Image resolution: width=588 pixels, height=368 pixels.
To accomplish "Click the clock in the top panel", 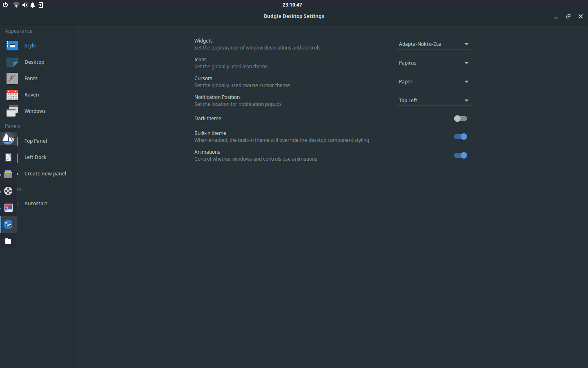I will (x=292, y=5).
